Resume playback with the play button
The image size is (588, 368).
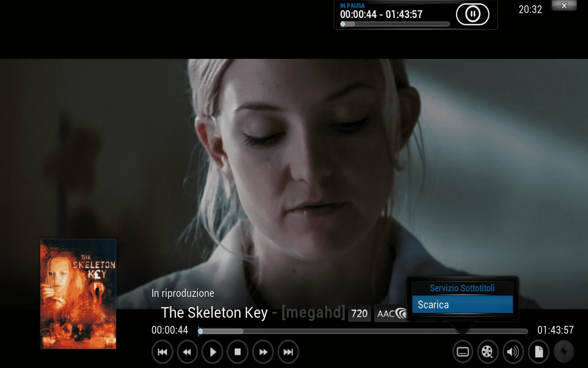213,352
